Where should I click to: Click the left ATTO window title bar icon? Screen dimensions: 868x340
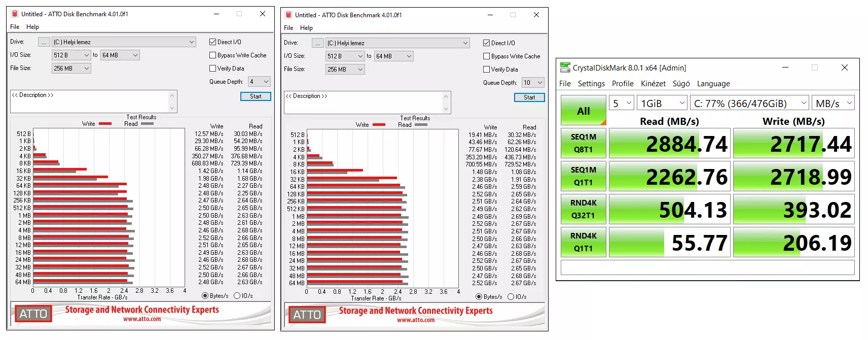click(x=15, y=14)
